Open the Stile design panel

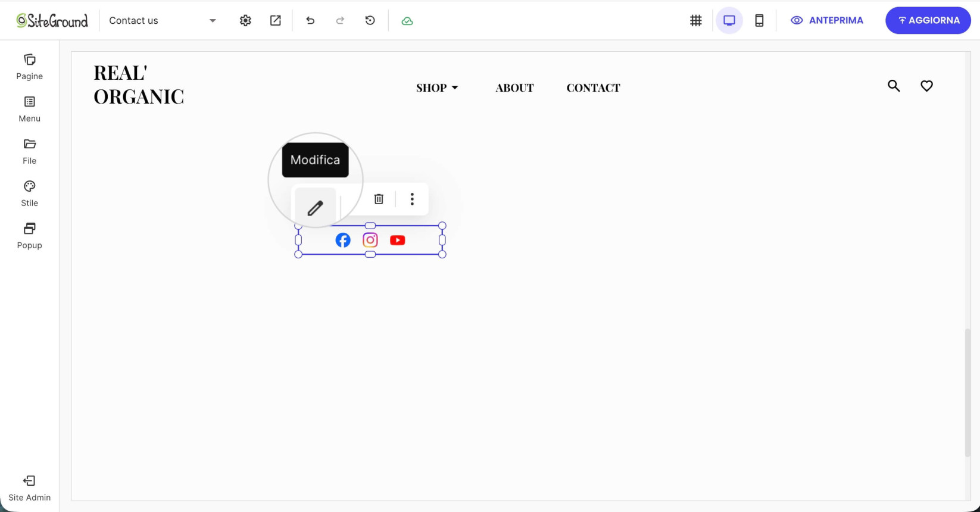29,193
